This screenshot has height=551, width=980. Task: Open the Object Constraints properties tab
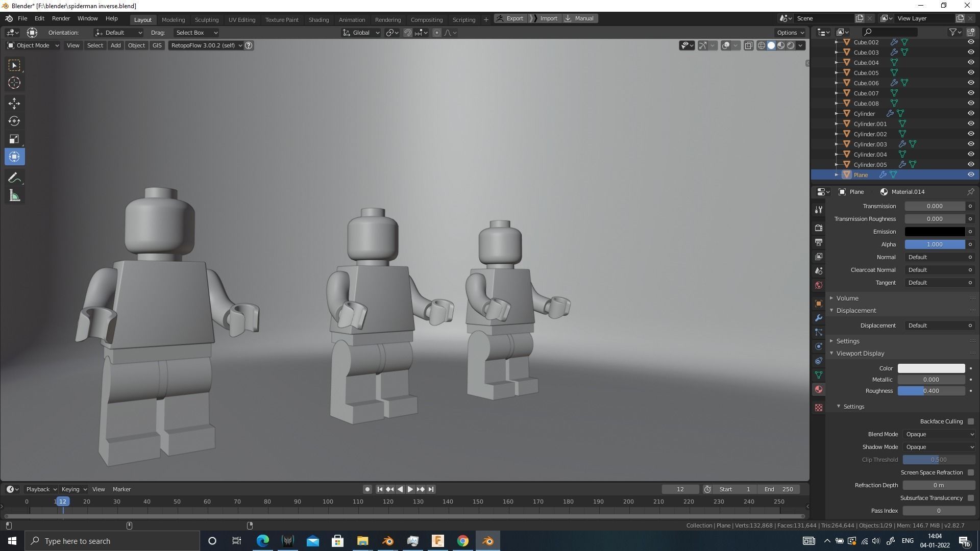tap(819, 361)
